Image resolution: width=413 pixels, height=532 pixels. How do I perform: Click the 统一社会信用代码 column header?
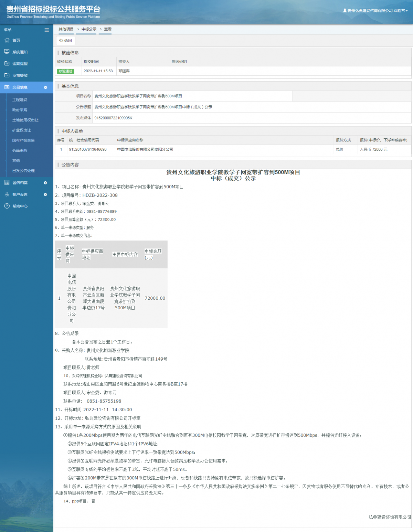click(84, 140)
